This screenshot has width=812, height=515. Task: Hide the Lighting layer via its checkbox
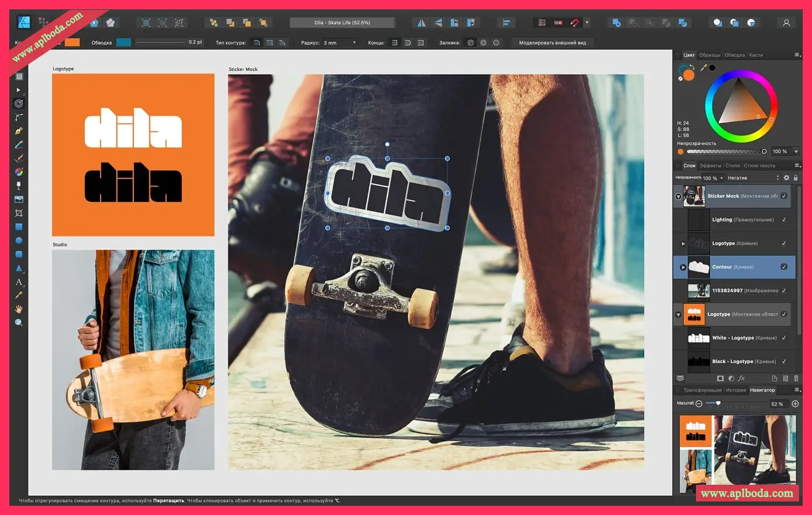coord(784,220)
